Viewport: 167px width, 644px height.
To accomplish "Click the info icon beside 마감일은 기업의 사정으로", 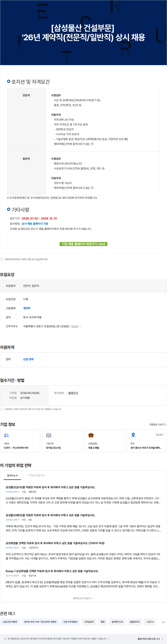I will (x=2, y=409).
